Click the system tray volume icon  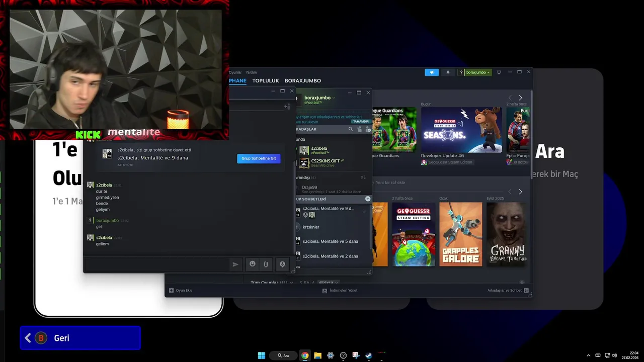point(614,355)
